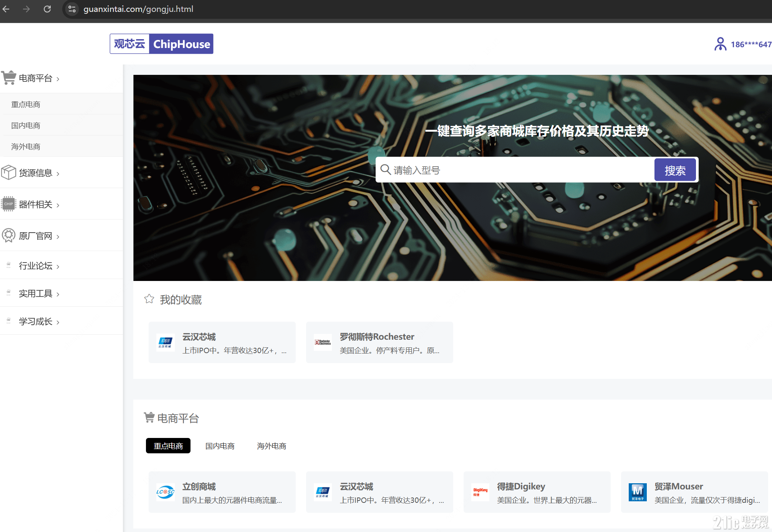Click the banner headline 一键查询多家商城库存价格
The height and width of the screenshot is (532, 772).
[x=537, y=131]
